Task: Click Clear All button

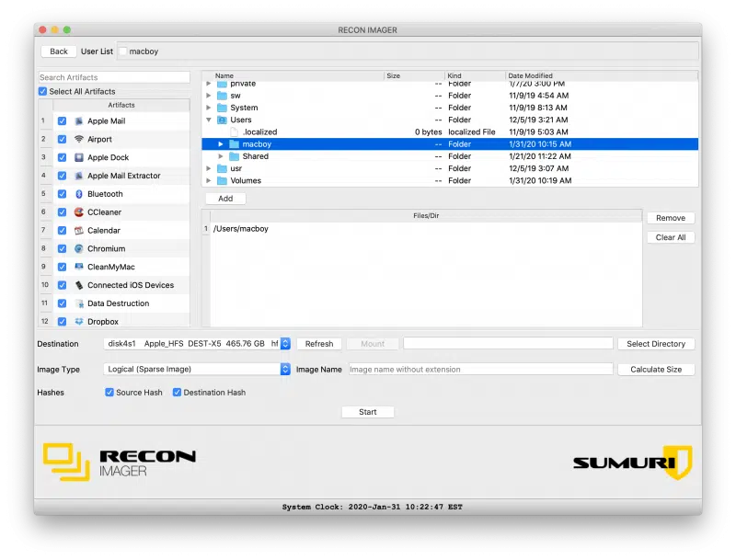Action: (671, 238)
